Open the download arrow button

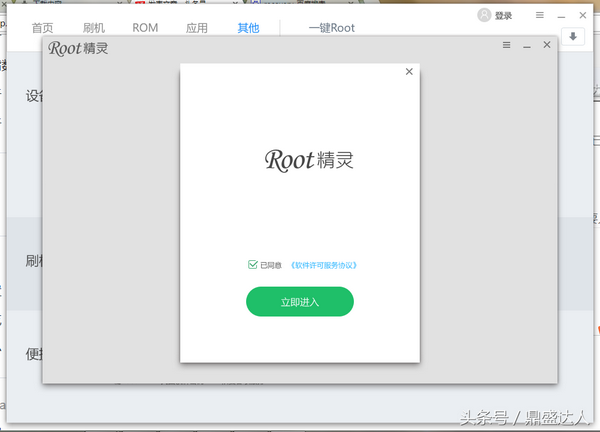573,36
